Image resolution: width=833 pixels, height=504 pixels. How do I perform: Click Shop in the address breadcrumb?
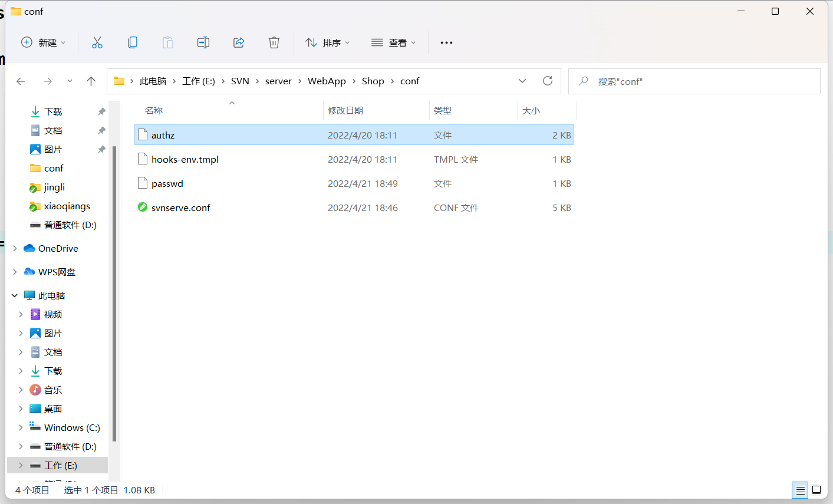click(x=373, y=81)
